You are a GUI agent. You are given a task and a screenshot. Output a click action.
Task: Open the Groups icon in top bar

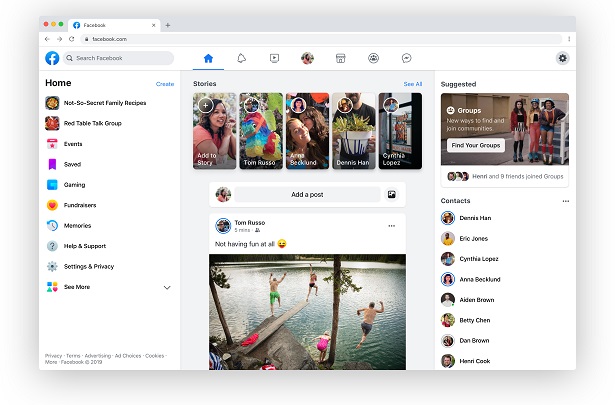(373, 58)
